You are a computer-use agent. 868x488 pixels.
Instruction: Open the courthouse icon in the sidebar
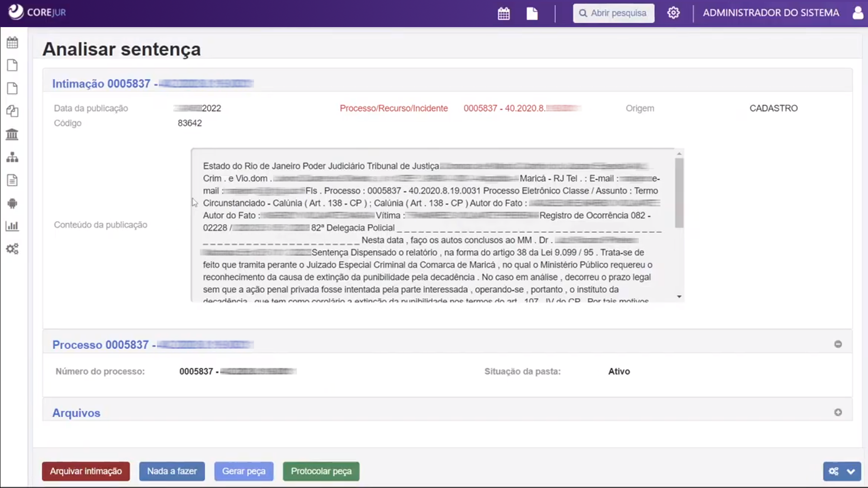point(12,134)
